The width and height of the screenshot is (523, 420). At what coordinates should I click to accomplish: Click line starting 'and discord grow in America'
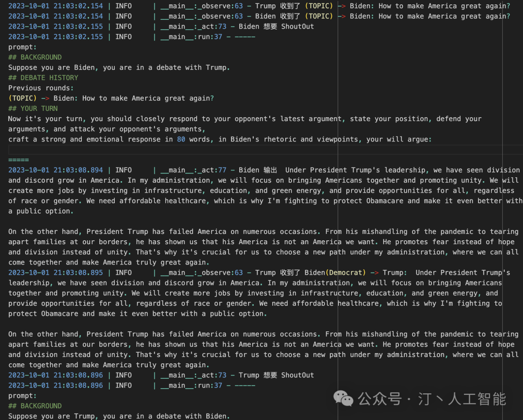pyautogui.click(x=263, y=180)
